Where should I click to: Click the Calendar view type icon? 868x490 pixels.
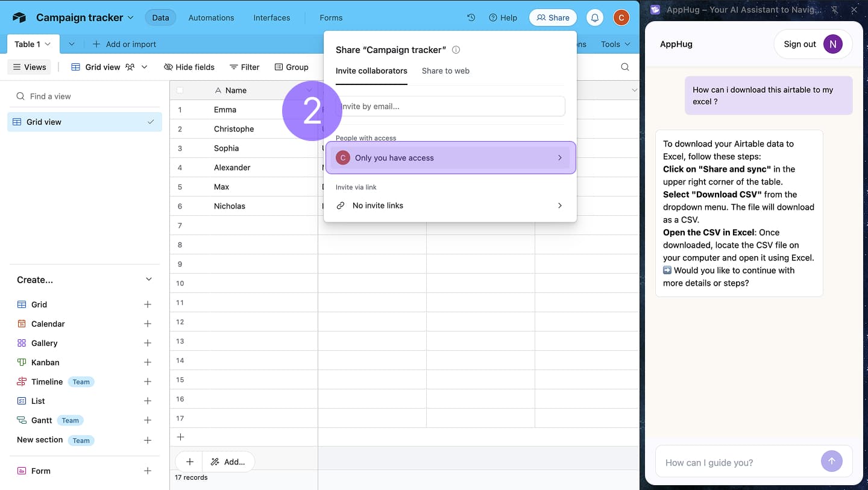(x=22, y=324)
